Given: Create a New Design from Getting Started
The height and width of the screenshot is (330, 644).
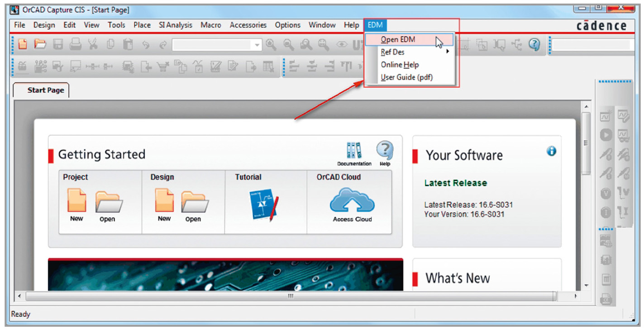Looking at the screenshot, I should click(164, 205).
